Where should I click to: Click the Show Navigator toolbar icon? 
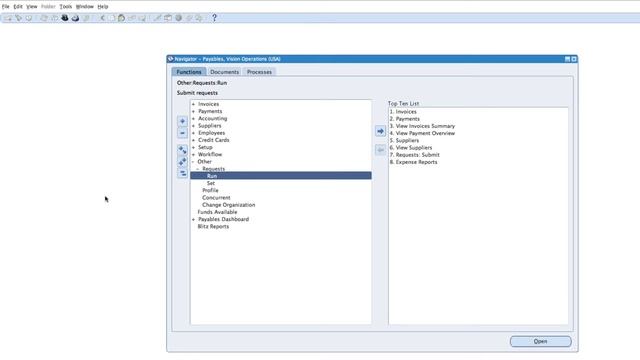click(x=29, y=18)
